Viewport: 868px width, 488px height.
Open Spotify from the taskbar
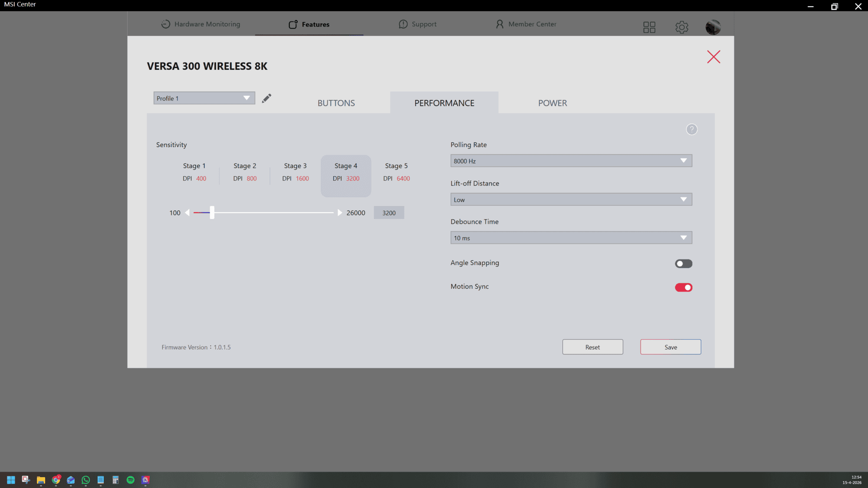tap(130, 480)
